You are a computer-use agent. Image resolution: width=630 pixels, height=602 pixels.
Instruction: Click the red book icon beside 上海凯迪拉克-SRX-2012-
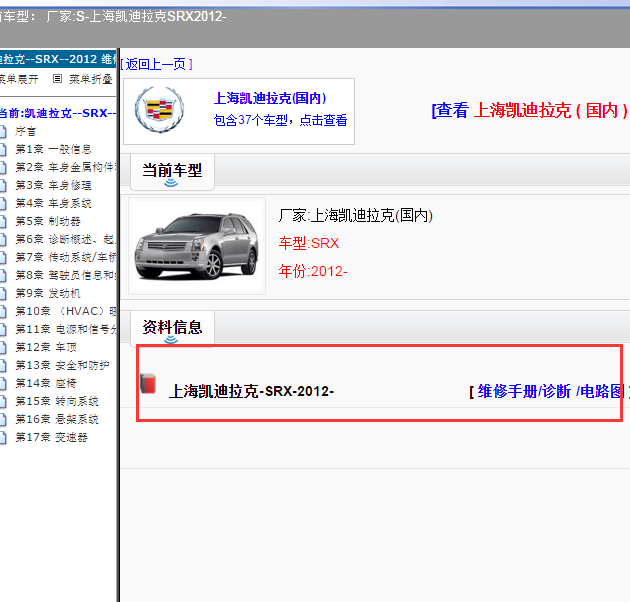(148, 383)
